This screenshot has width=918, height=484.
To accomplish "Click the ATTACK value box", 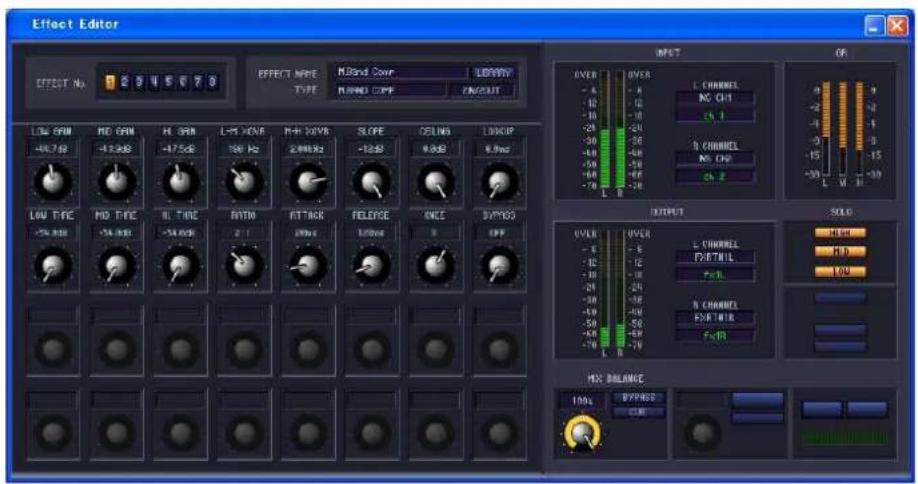I will click(x=307, y=233).
